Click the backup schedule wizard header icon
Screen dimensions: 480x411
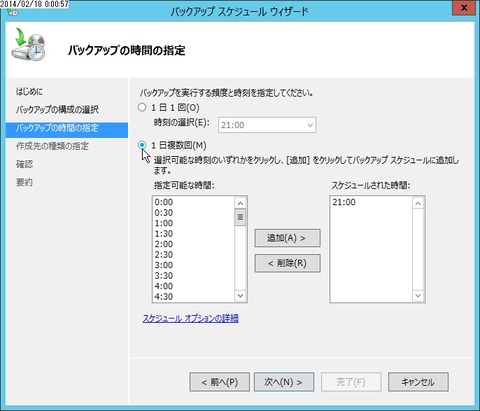(x=29, y=45)
